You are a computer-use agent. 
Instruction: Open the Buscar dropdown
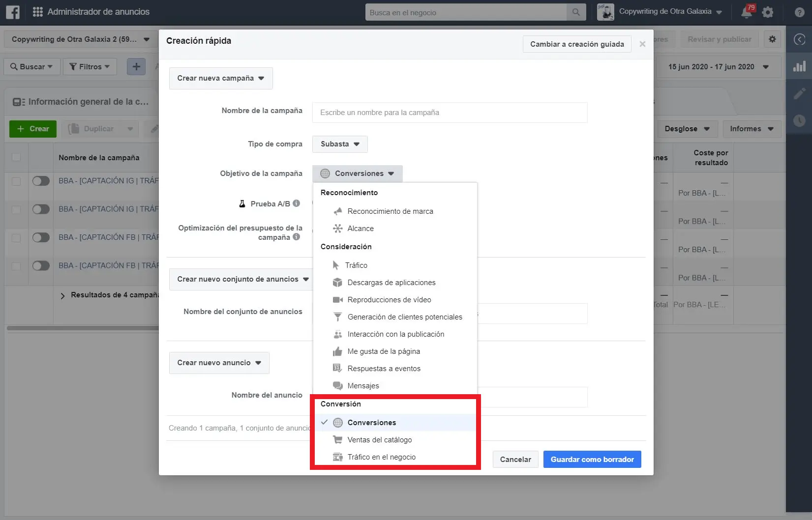(x=32, y=67)
